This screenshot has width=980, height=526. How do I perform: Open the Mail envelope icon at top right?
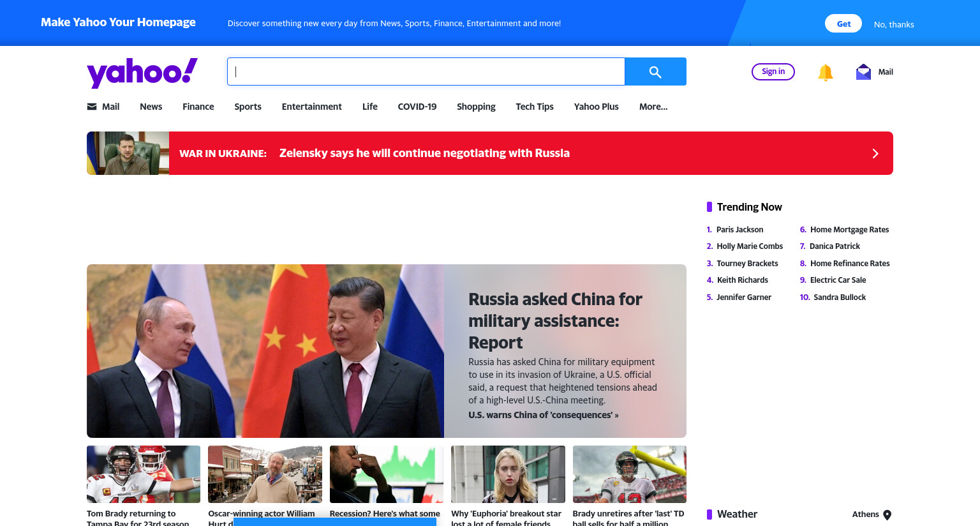pos(863,71)
